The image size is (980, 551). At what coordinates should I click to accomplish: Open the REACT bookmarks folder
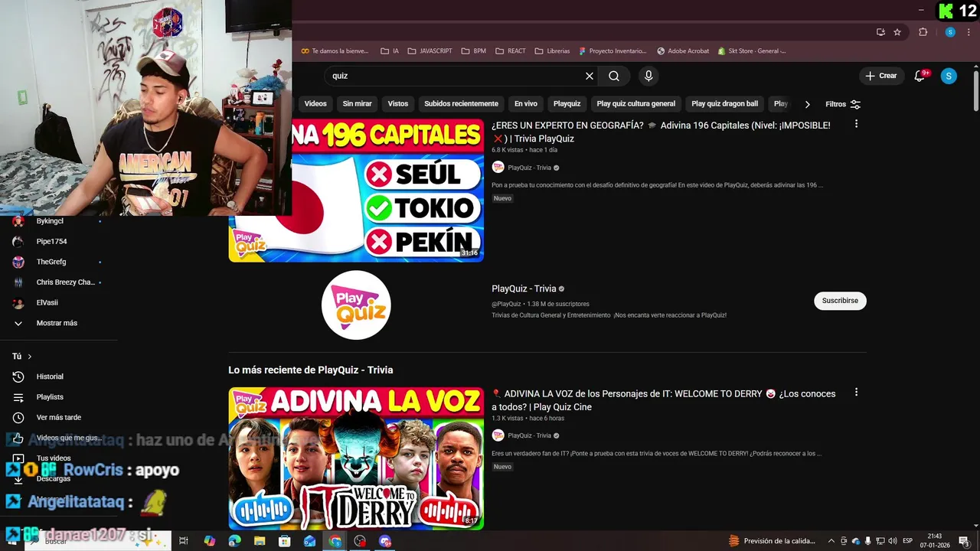coord(511,51)
